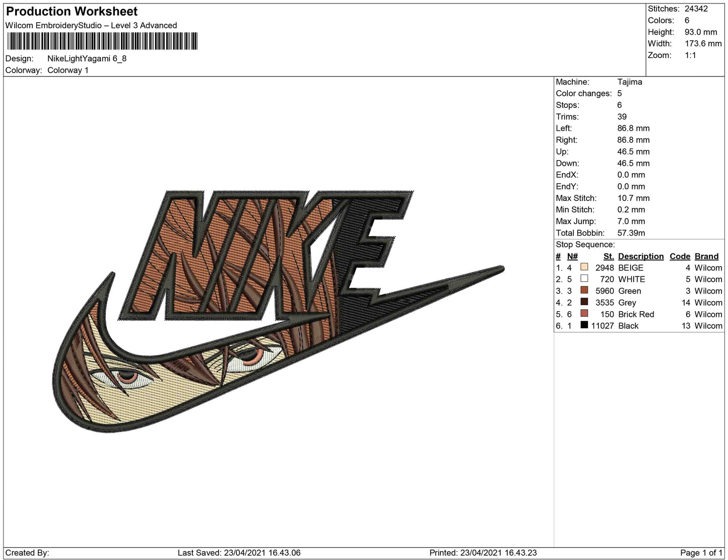Select the Zoom value "1:1"

pos(690,55)
